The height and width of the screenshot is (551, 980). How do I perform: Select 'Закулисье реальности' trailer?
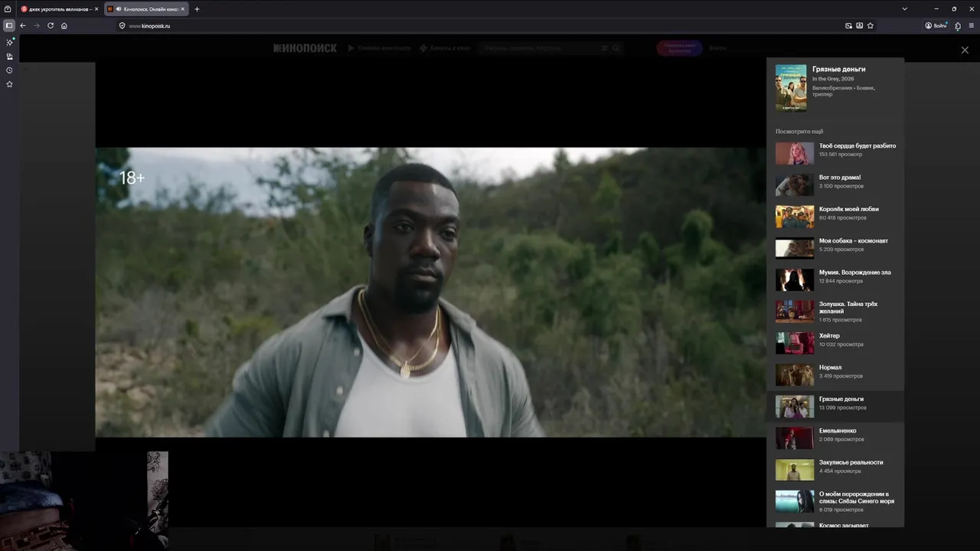pos(835,470)
